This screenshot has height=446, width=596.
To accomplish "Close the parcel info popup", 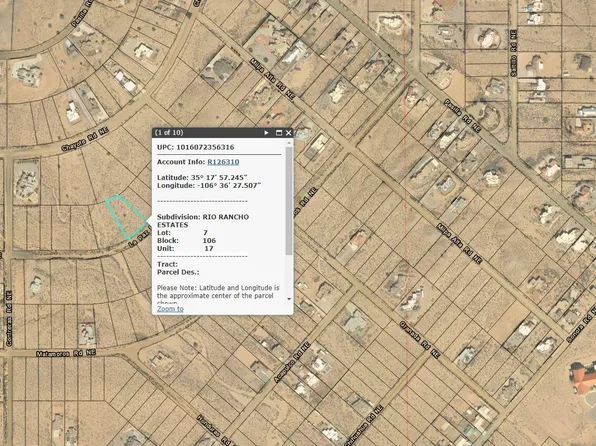I will coord(288,133).
